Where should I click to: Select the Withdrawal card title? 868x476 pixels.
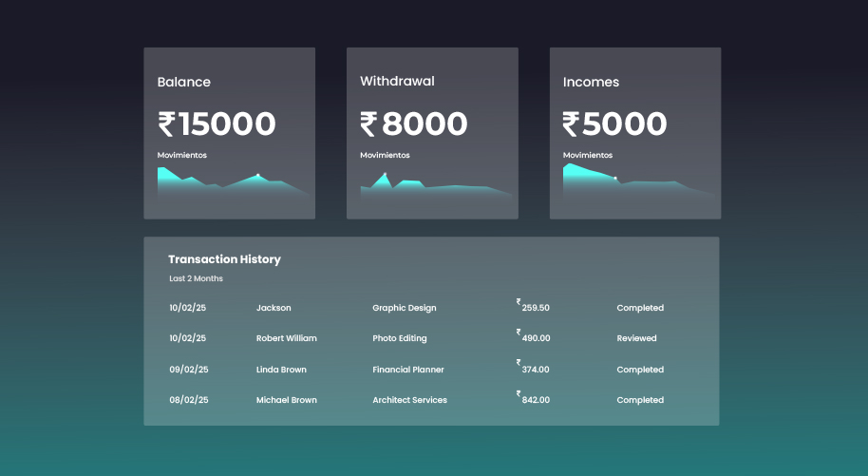click(397, 82)
